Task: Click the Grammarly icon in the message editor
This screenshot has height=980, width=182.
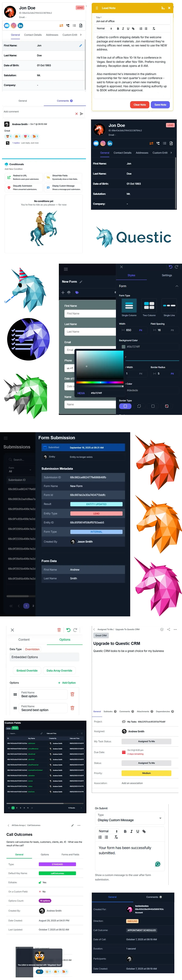Action: [158, 864]
